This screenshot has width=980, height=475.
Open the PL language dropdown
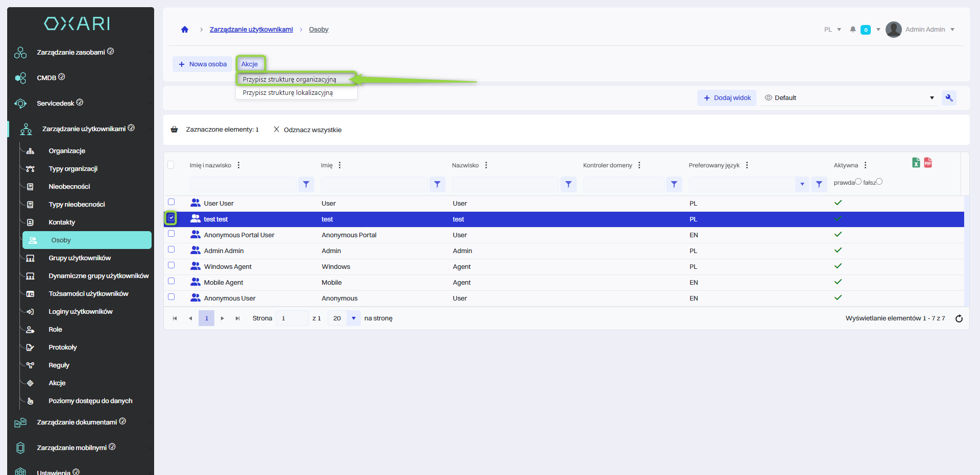832,30
